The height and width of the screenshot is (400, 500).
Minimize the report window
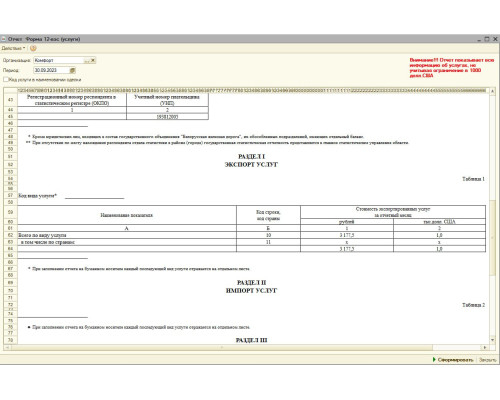tap(479, 39)
